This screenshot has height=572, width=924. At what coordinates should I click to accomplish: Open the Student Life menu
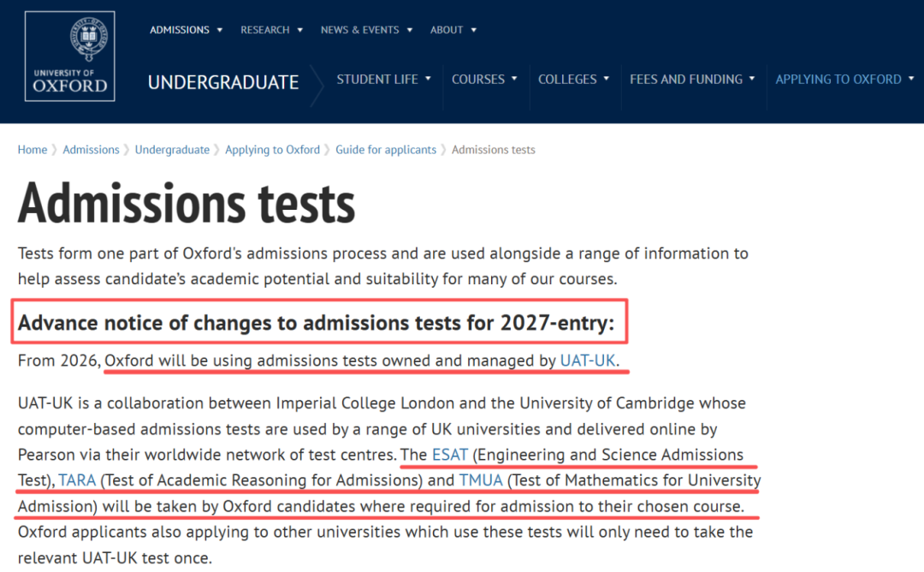point(383,79)
